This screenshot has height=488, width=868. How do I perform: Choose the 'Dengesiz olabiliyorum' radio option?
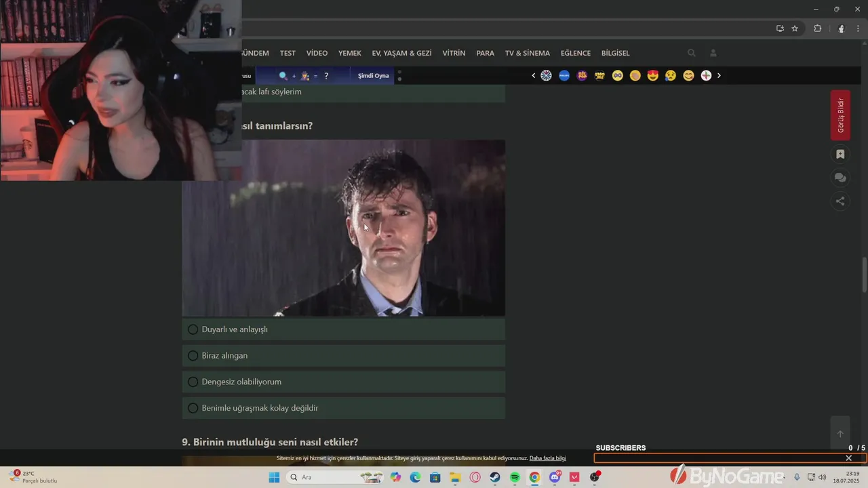343,382
